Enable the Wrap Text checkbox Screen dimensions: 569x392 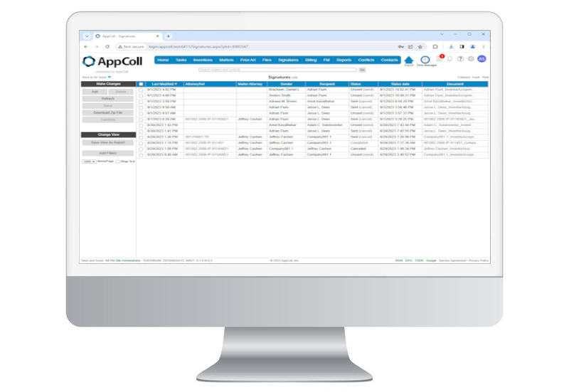tap(117, 161)
